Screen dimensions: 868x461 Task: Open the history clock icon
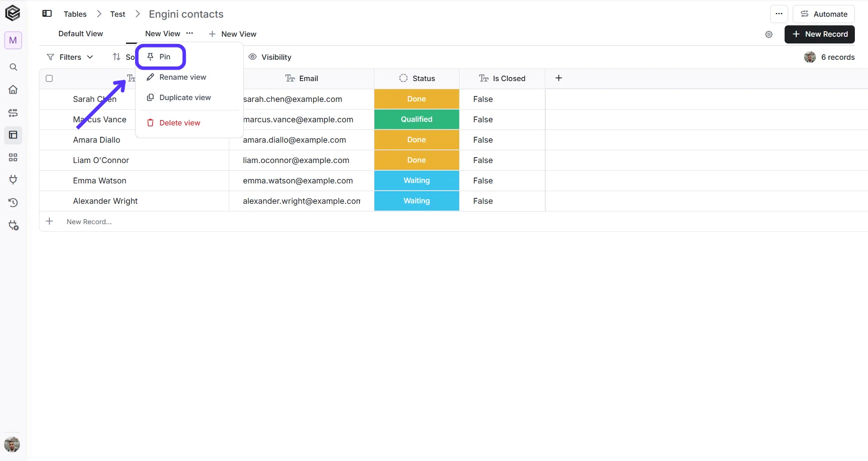tap(13, 202)
